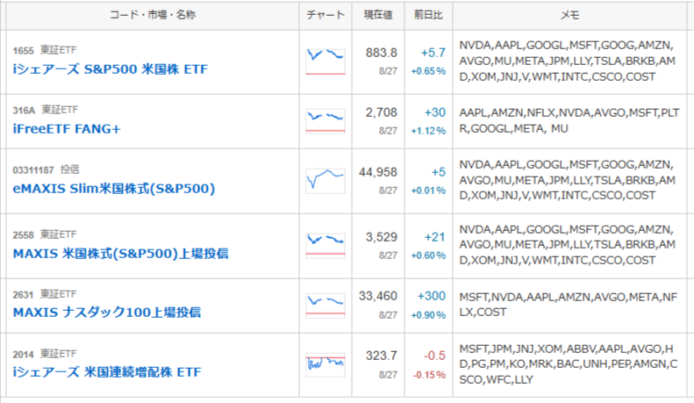Screen dimensions: 694x403
Task: Select code label 2014 東証ETF
Action: pos(45,354)
